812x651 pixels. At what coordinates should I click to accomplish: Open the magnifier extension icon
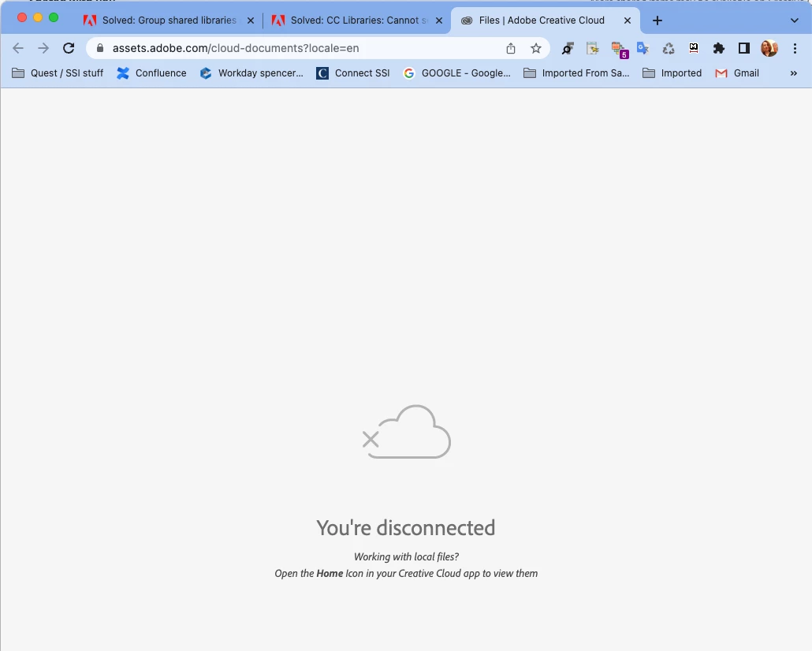pyautogui.click(x=568, y=49)
